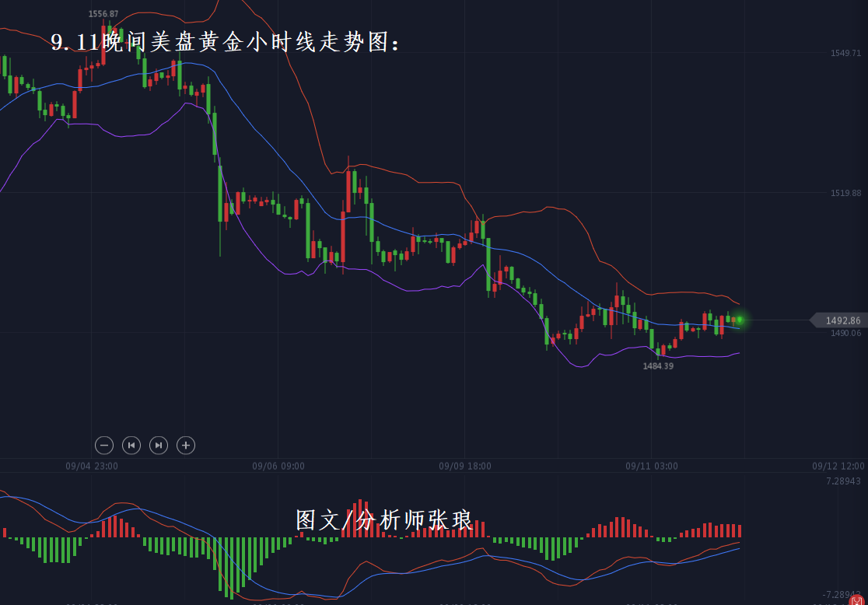Zoom in the chart with plus button
Viewport: 868px width, 605px height.
tap(186, 445)
